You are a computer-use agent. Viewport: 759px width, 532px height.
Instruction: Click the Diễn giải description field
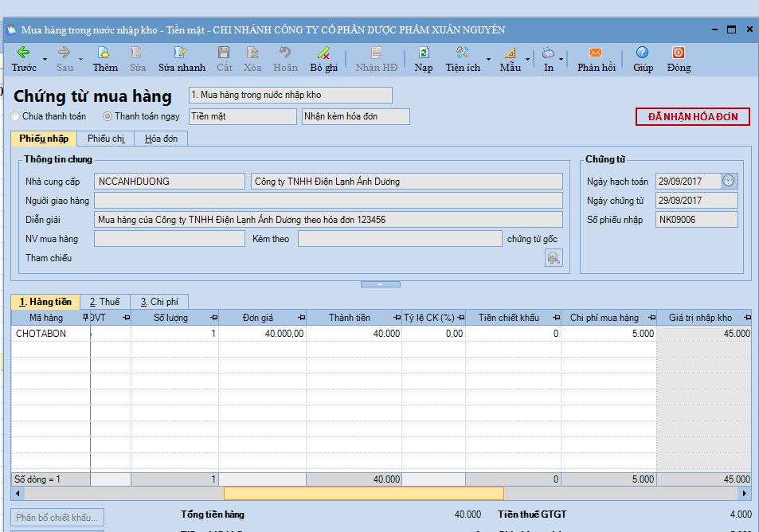(328, 220)
